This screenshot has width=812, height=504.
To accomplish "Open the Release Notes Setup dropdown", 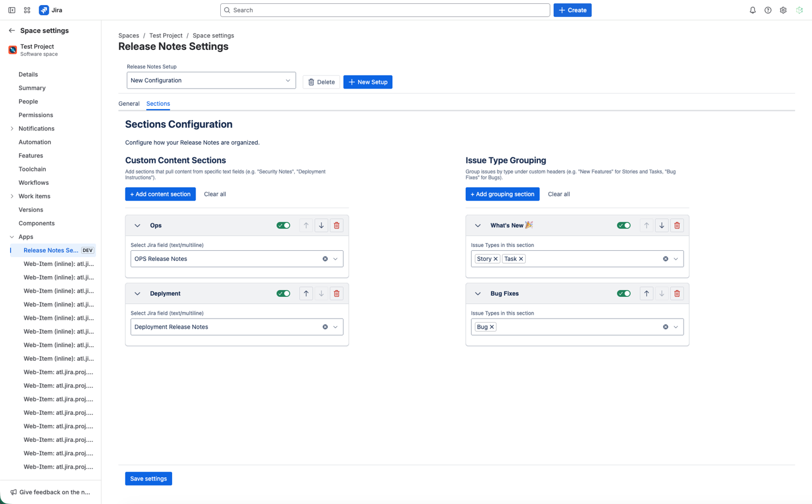I will point(211,81).
